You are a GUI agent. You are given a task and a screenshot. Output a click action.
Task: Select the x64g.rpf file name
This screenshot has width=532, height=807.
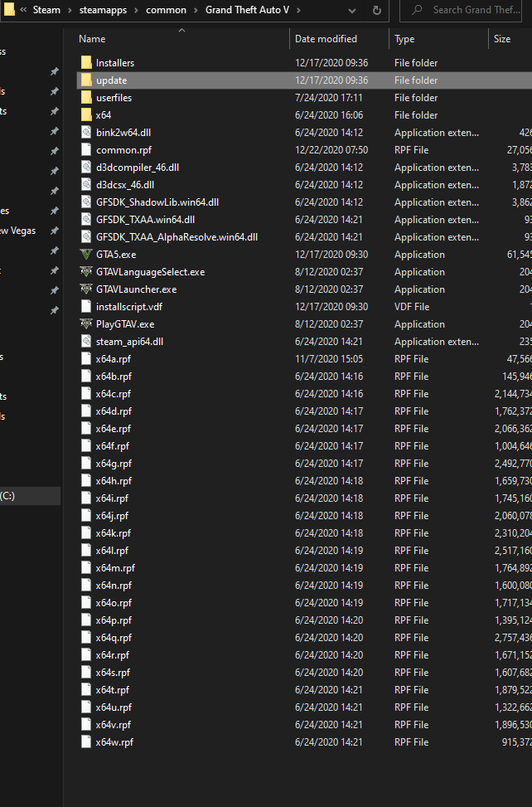click(114, 464)
